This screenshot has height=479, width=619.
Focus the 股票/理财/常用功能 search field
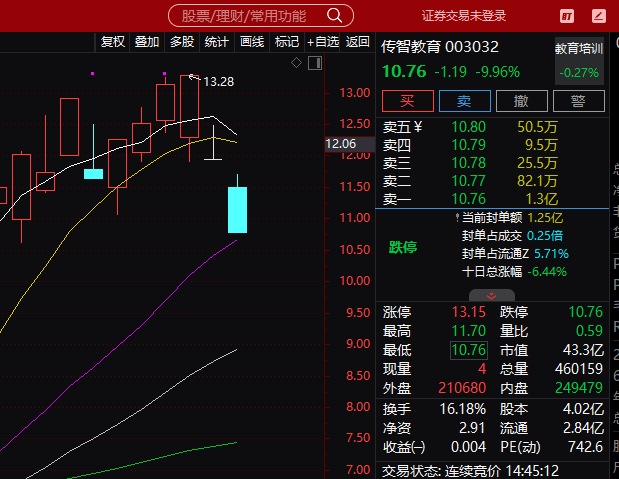click(x=261, y=16)
